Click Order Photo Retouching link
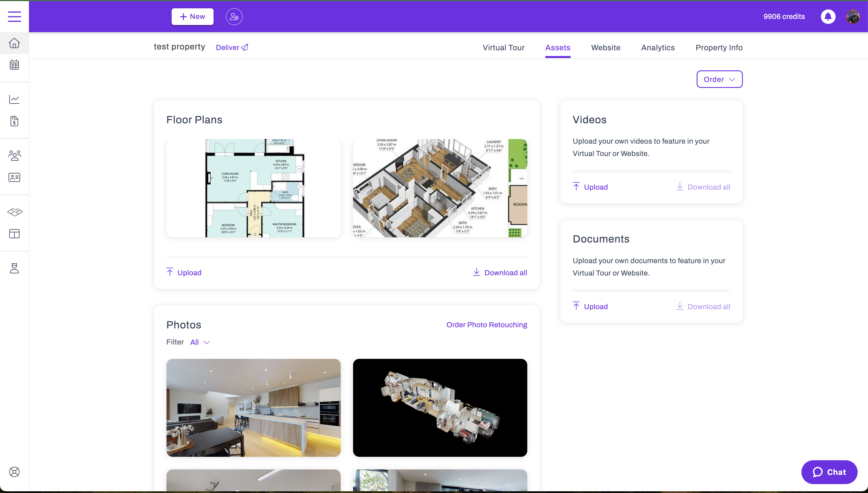The height and width of the screenshot is (493, 868). 487,325
